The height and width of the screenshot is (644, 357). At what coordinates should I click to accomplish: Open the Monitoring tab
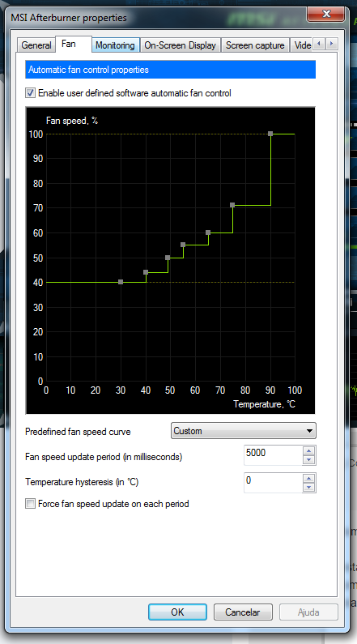pyautogui.click(x=115, y=45)
